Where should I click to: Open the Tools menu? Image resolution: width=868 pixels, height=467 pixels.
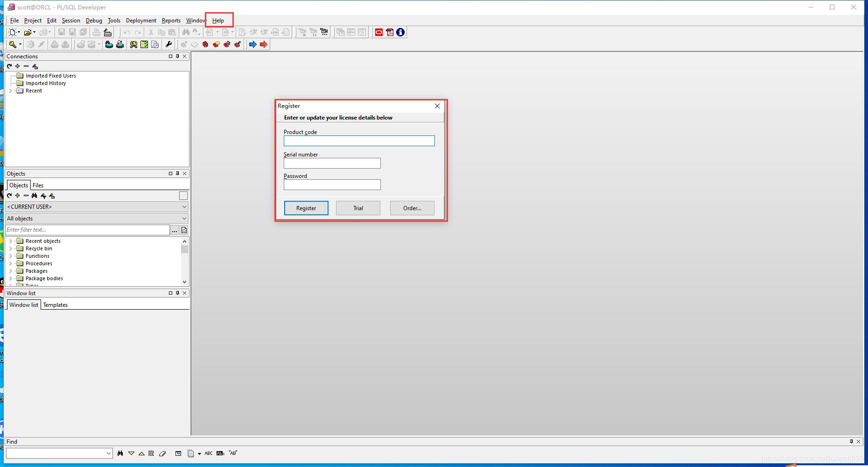tap(114, 21)
